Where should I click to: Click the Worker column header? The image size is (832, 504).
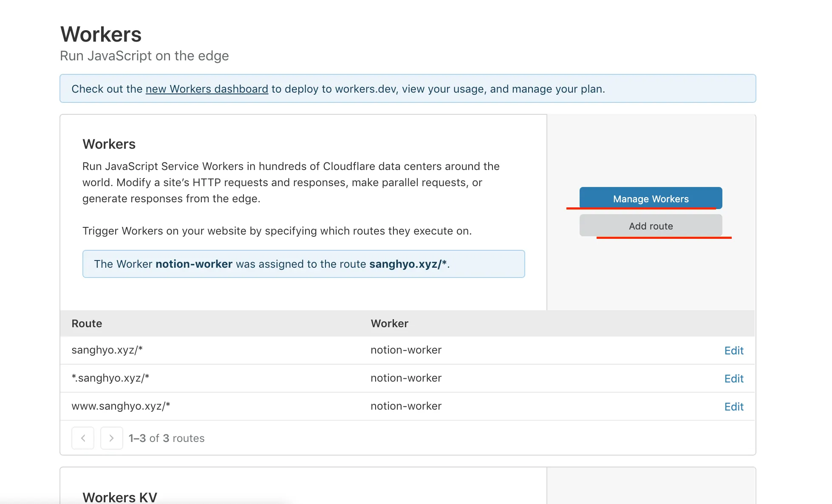coord(389,323)
